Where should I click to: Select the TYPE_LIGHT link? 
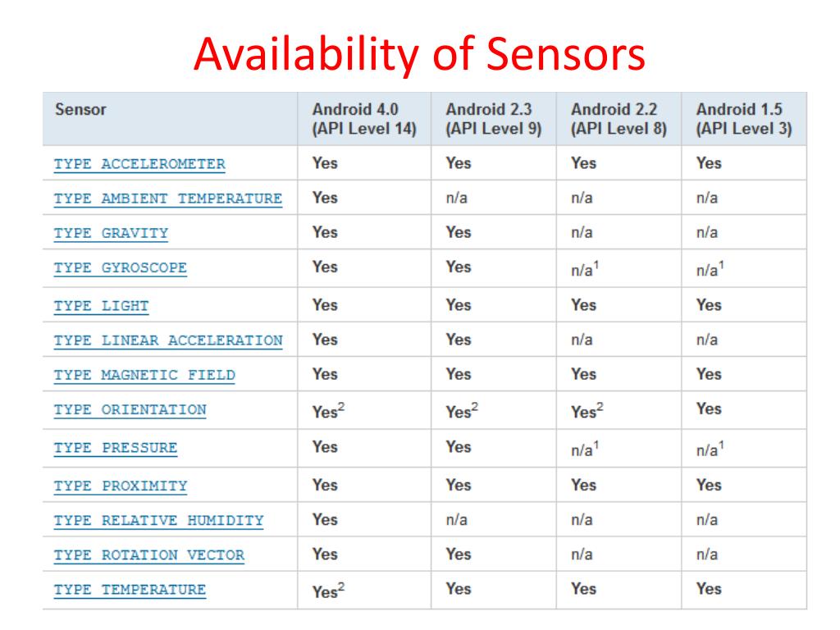(101, 306)
